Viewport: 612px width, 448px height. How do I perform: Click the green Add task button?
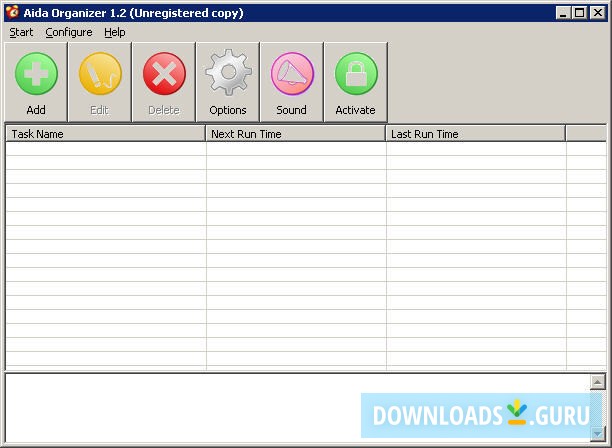[36, 82]
